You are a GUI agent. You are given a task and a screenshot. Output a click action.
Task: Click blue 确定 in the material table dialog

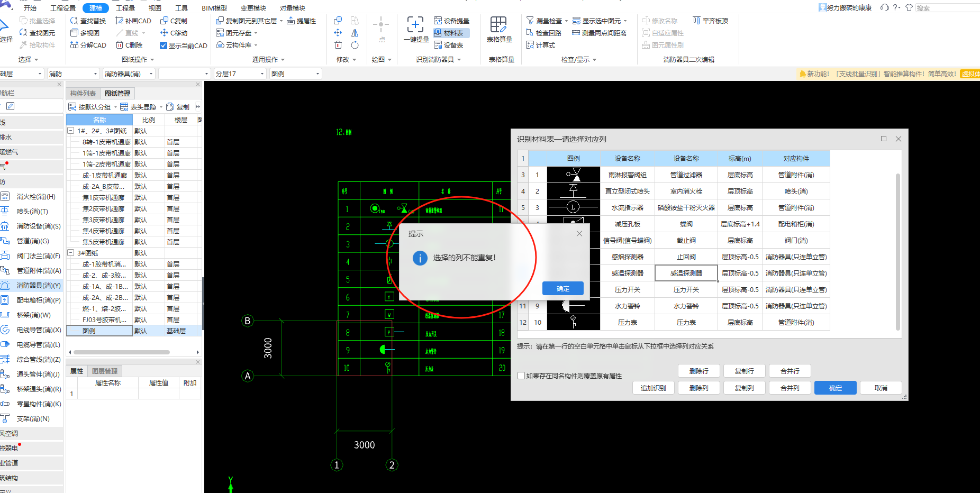click(x=836, y=388)
